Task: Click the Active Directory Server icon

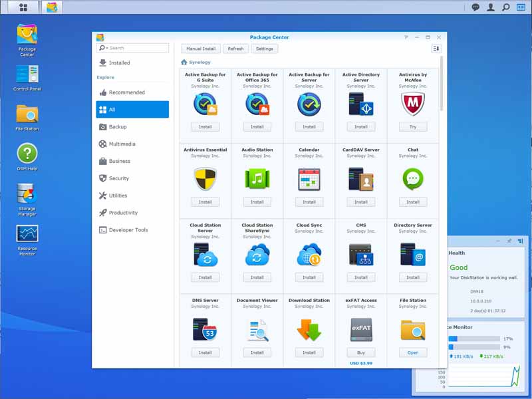Action: pyautogui.click(x=361, y=104)
